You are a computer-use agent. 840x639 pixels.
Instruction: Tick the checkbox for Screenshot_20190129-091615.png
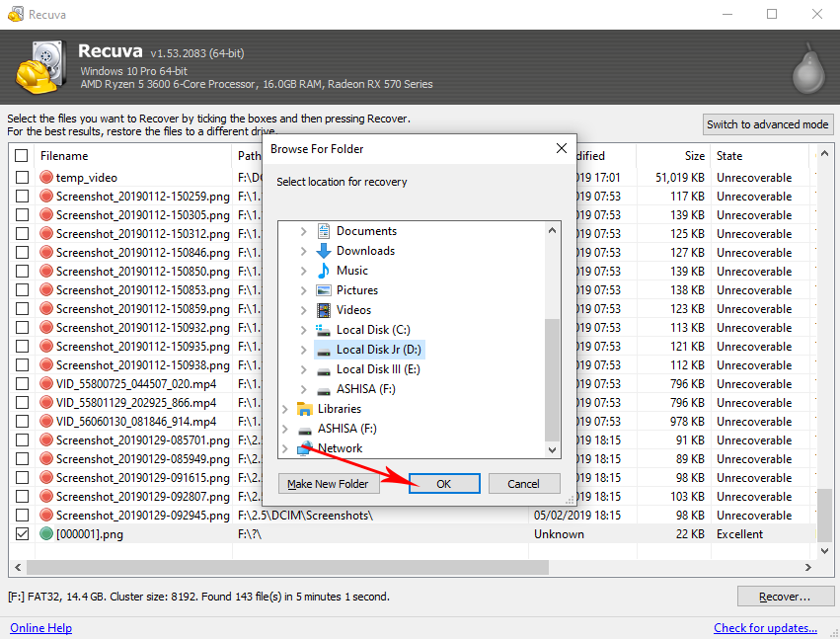click(x=22, y=478)
